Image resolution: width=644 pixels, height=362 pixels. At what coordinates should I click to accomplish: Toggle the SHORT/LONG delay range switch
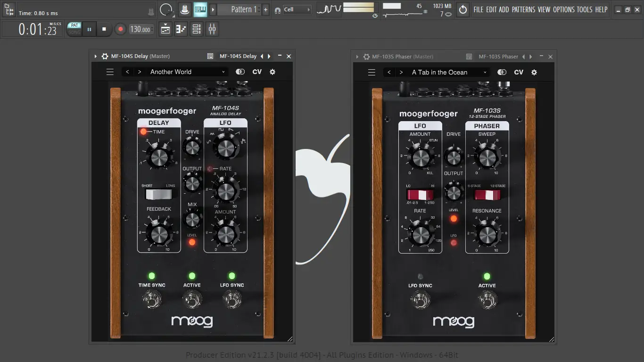[x=158, y=195]
